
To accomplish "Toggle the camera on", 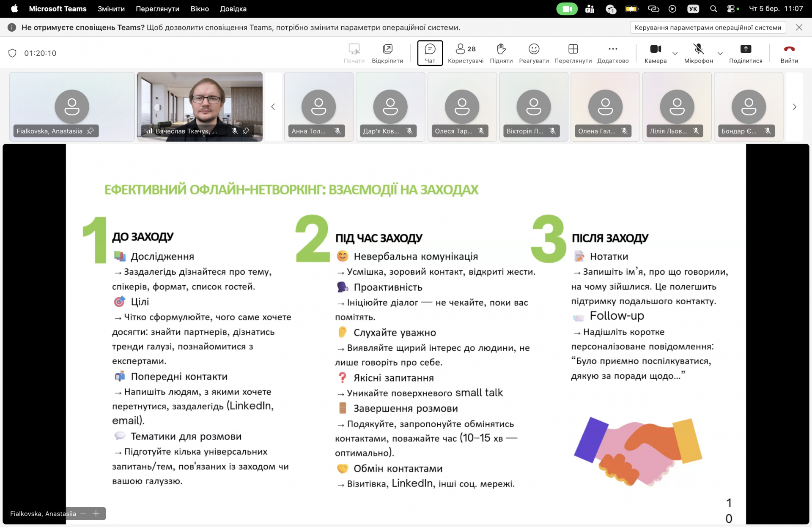I will (x=655, y=53).
